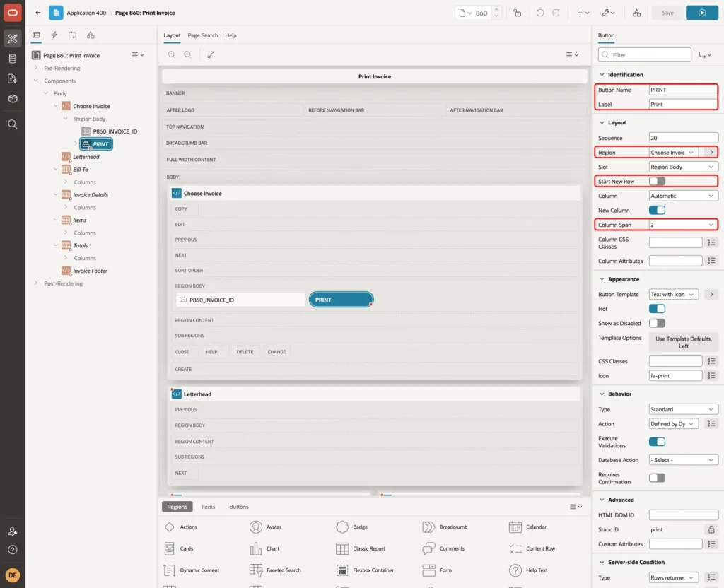
Task: Click the Undo arrow
Action: [539, 13]
